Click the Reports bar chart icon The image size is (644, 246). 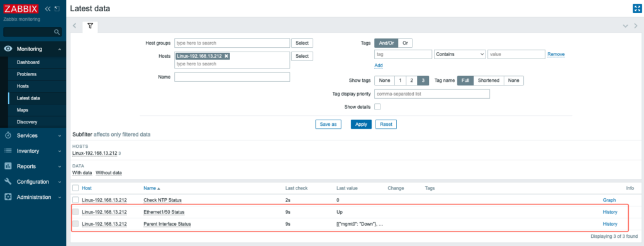pos(8,166)
